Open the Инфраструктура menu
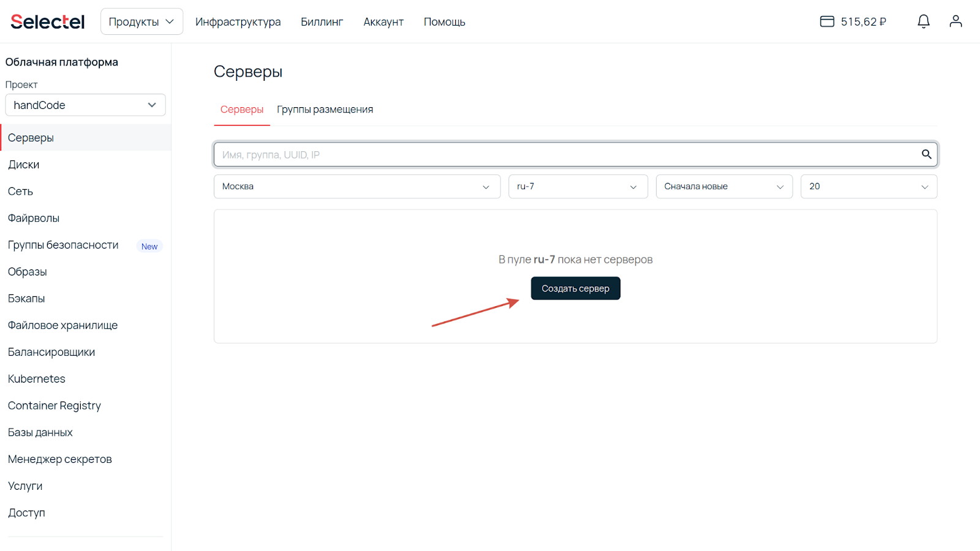 [238, 22]
